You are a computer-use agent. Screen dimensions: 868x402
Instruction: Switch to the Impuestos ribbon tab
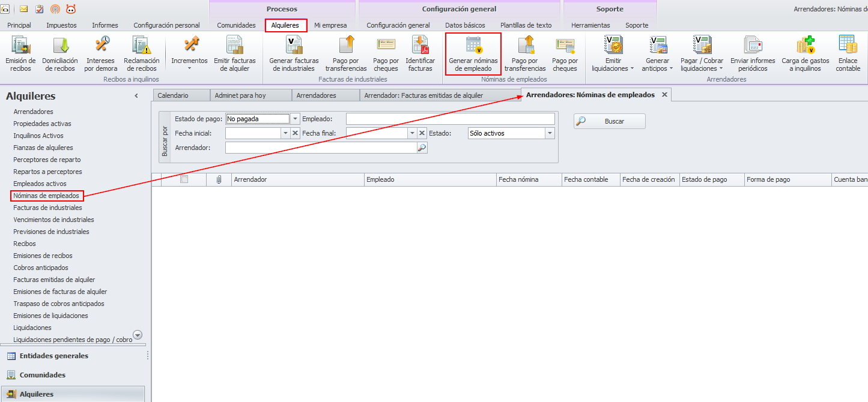coord(61,25)
